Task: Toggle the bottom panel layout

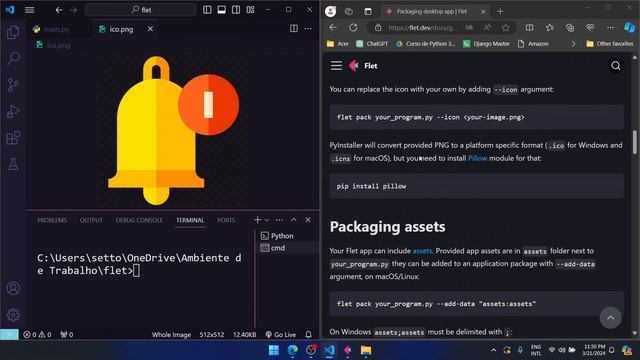Action: coord(222,10)
